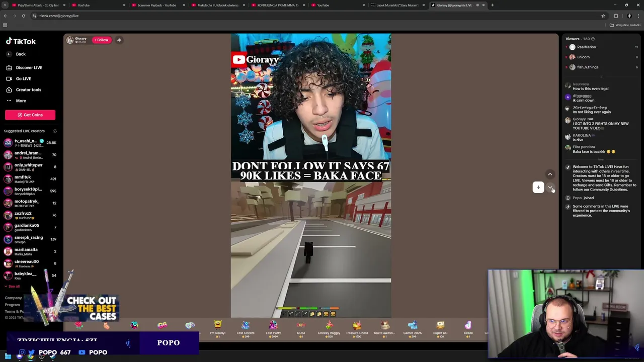
Task: Click the TikTok logo
Action: click(x=21, y=41)
